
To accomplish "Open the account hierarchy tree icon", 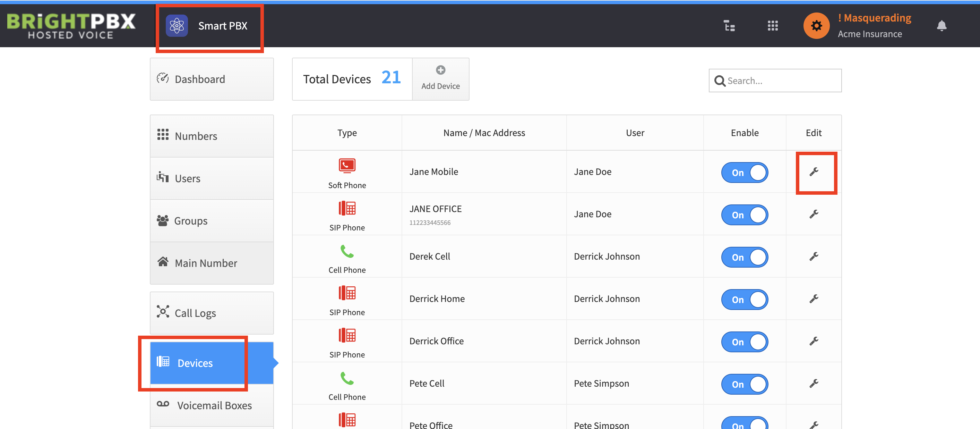I will 729,26.
